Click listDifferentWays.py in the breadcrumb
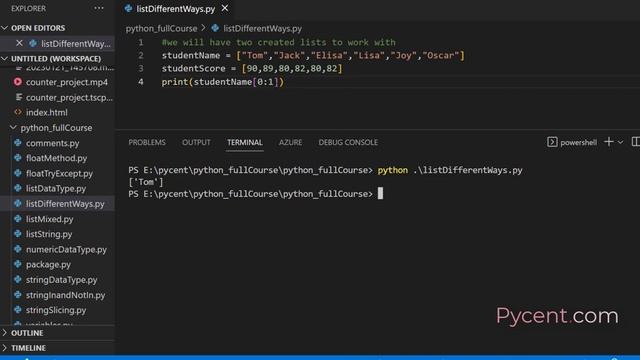The width and height of the screenshot is (640, 360). (x=262, y=29)
